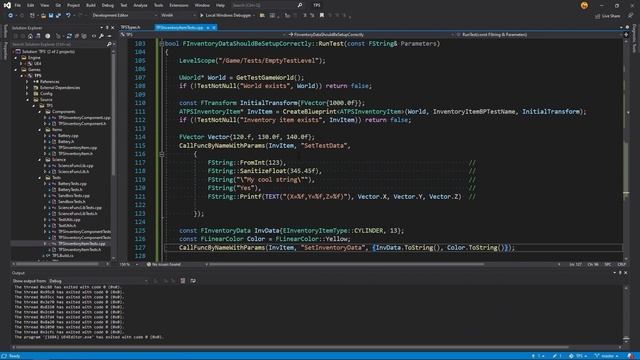Open the Build menu
640x360 pixels.
[91, 5]
